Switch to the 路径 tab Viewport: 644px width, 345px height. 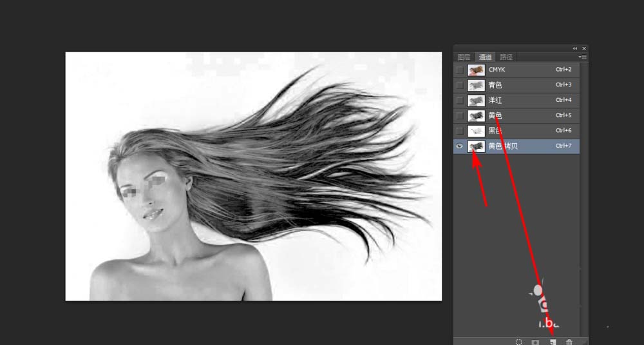pos(506,57)
